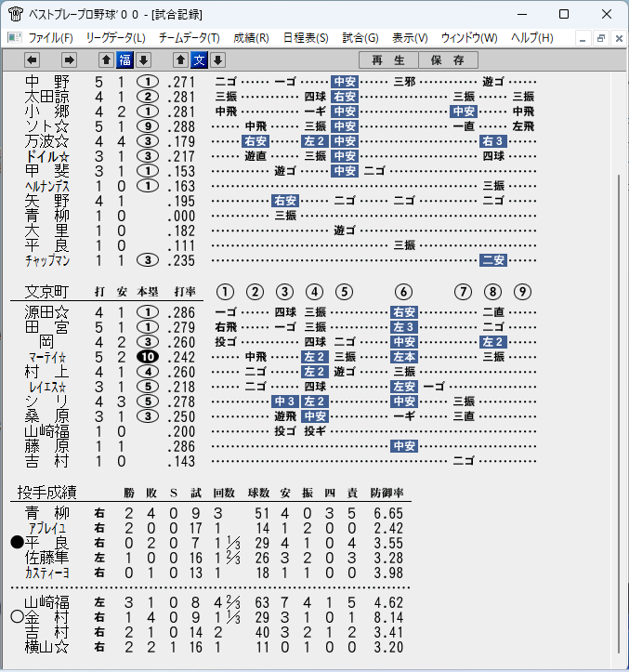The height and width of the screenshot is (672, 629).
Task: Click player name 太田諒
Action: (46, 97)
